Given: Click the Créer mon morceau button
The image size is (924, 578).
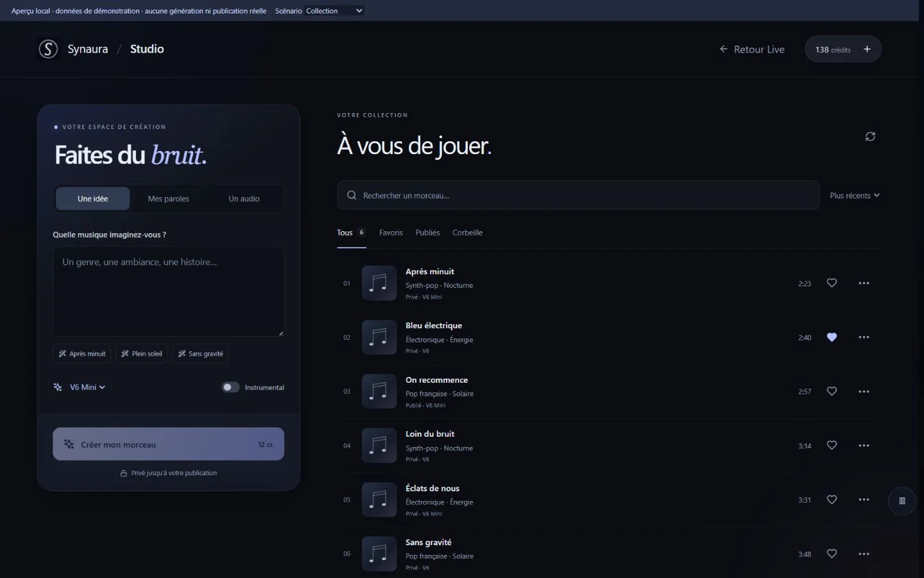Looking at the screenshot, I should (168, 444).
